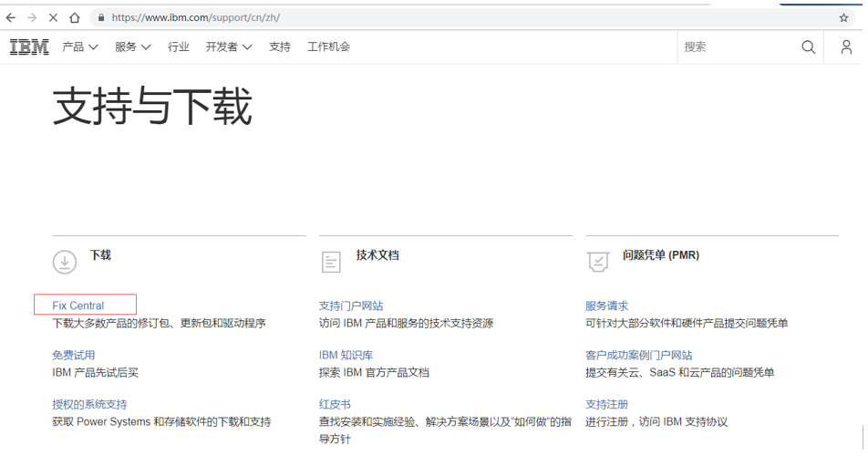Click text 获取 Power Systems 和存储软件的下载和支持
The image size is (868, 456).
point(161,421)
